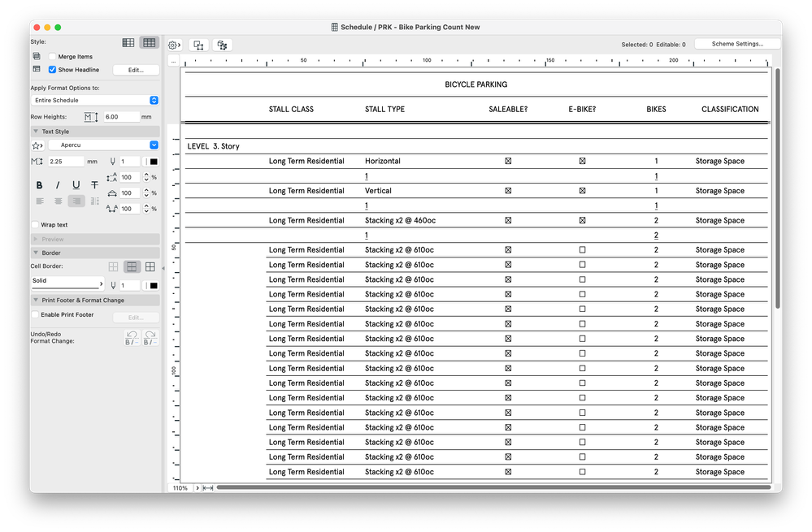The image size is (812, 532).
Task: Open the Apercu font dropdown
Action: coord(103,145)
